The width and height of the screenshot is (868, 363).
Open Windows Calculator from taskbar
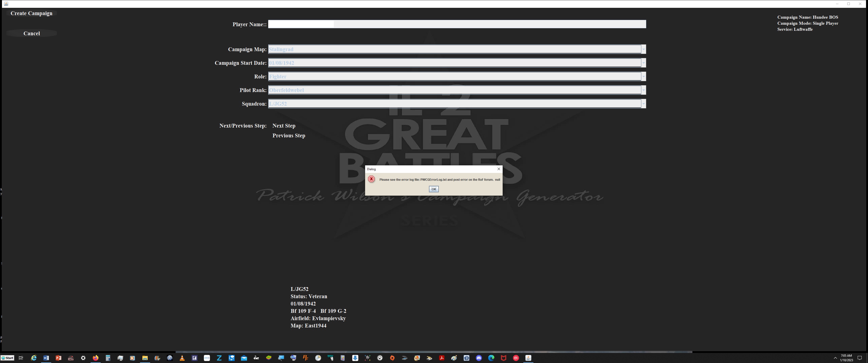[108, 358]
